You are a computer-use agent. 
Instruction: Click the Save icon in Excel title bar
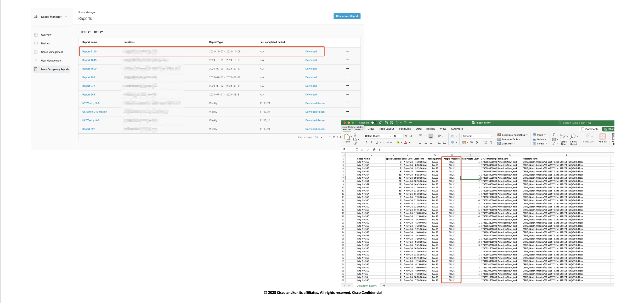tap(386, 123)
